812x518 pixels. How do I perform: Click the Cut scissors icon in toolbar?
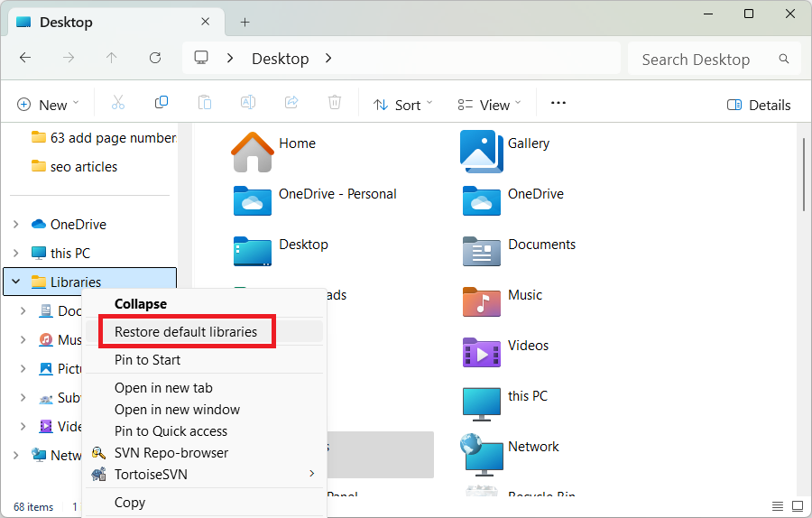coord(117,104)
